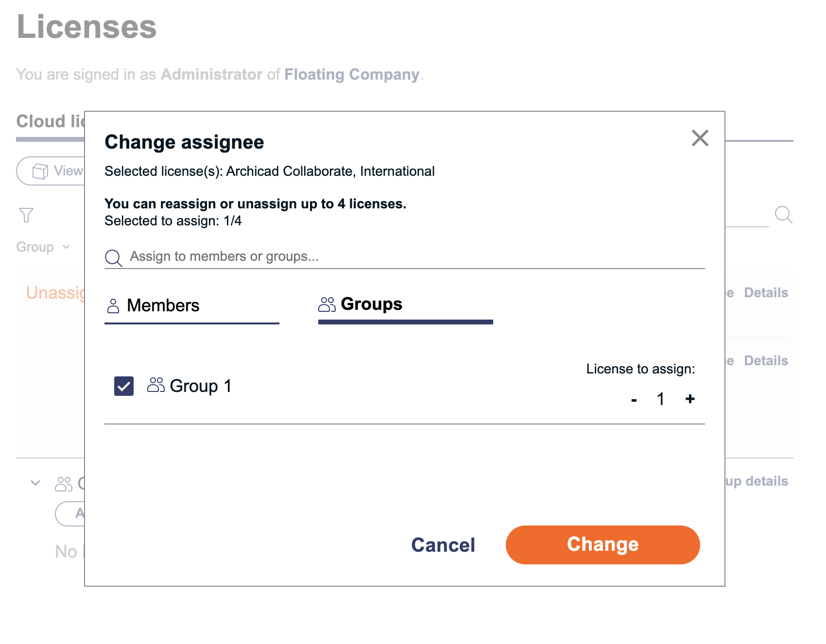The width and height of the screenshot is (826, 644).
Task: Click the search magnifier icon in dialog
Action: pyautogui.click(x=113, y=258)
